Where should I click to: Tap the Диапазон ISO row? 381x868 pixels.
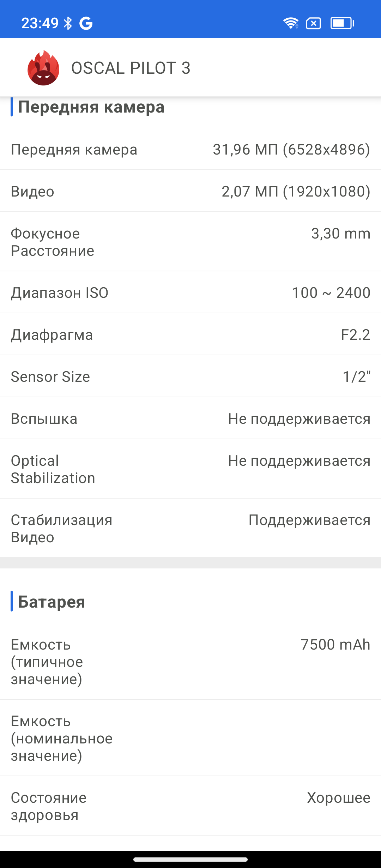tap(190, 293)
